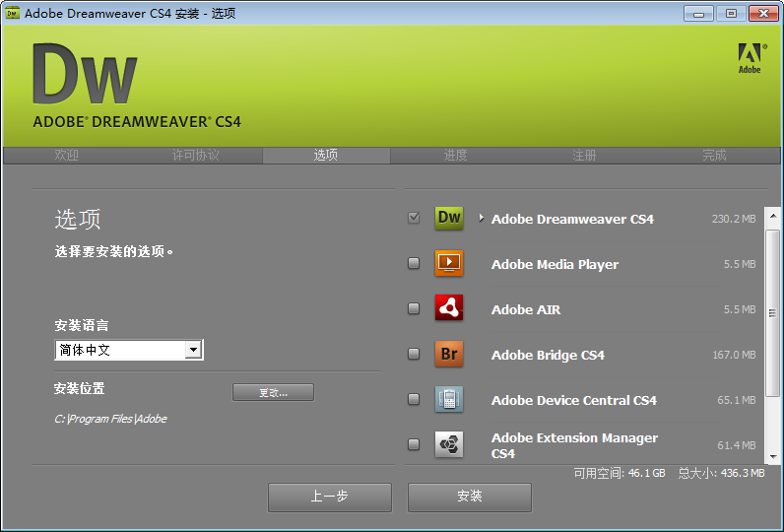The image size is (784, 532).
Task: Minimize the installer window
Action: [698, 14]
